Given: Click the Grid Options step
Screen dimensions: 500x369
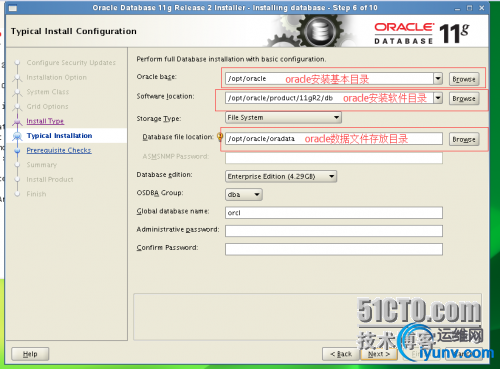Looking at the screenshot, I should [x=47, y=106].
